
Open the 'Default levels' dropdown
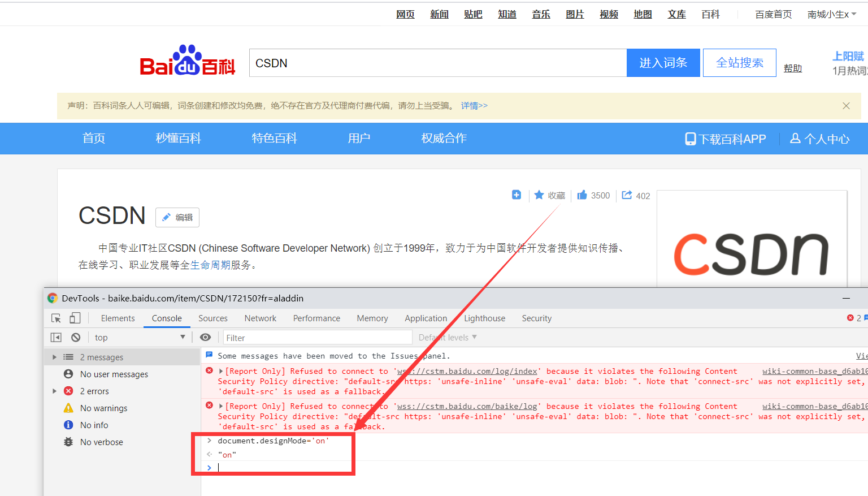click(x=446, y=337)
